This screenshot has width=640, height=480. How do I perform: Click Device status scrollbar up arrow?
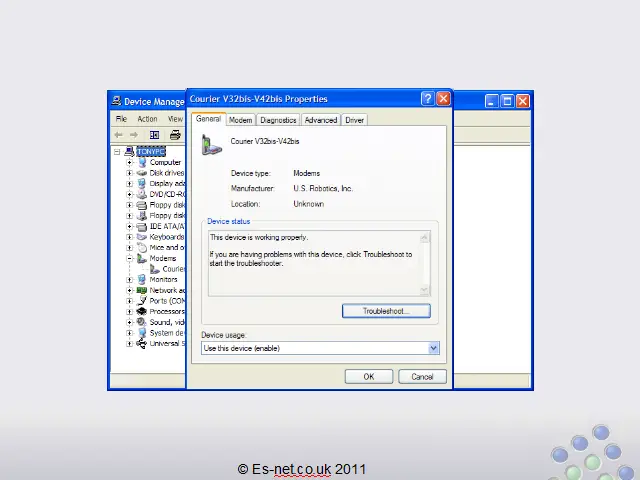[424, 237]
